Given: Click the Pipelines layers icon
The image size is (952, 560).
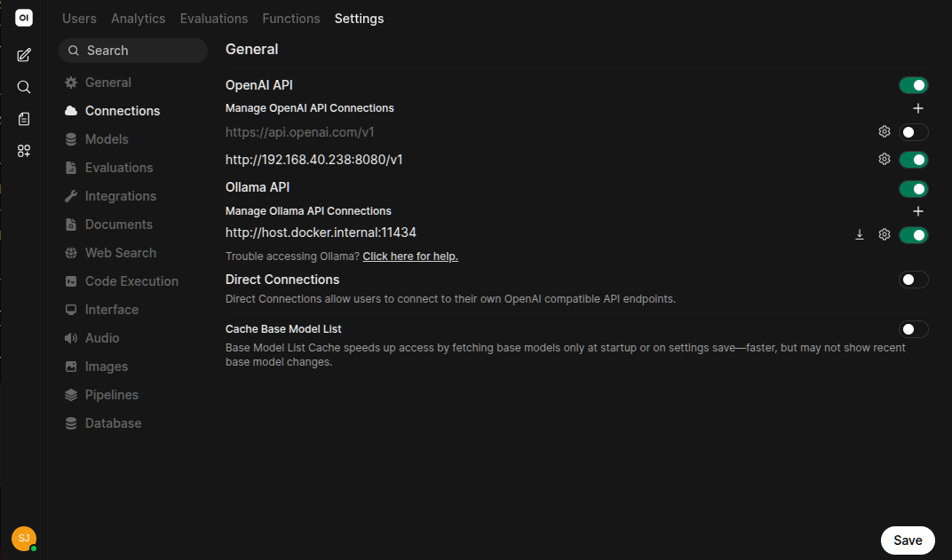Looking at the screenshot, I should point(71,395).
